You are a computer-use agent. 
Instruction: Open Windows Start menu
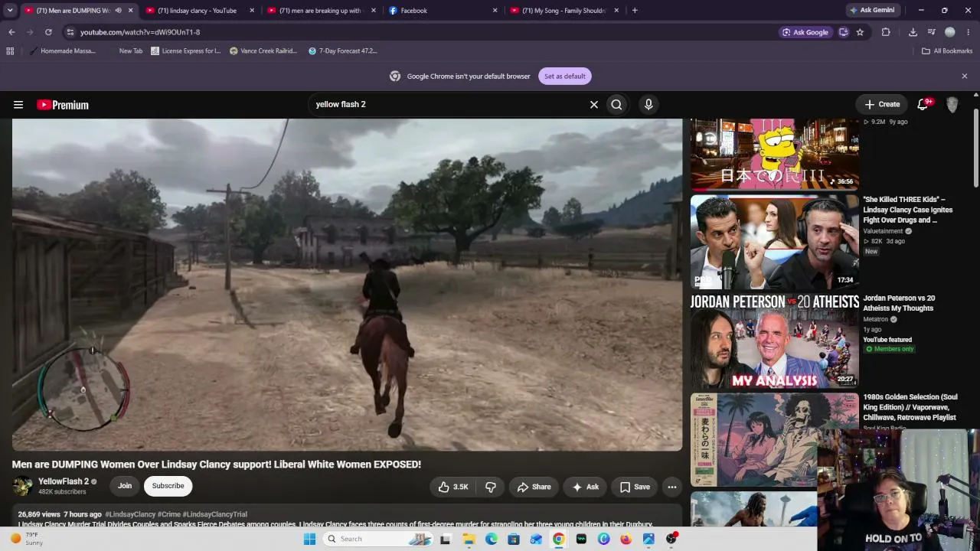[x=309, y=539]
